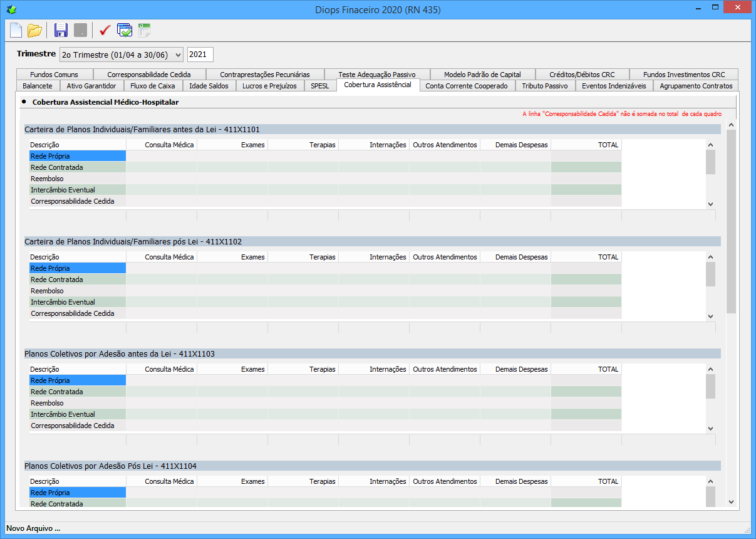
Task: Go to the Idade Saldos tab
Action: point(209,86)
